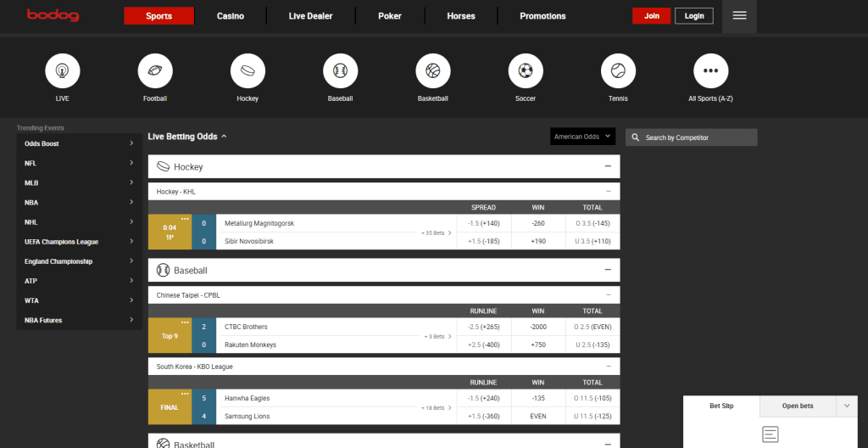Viewport: 868px width, 448px height.
Task: Bet Metallurg Magnitogorsk spread -1.5 (+140)
Action: point(484,223)
